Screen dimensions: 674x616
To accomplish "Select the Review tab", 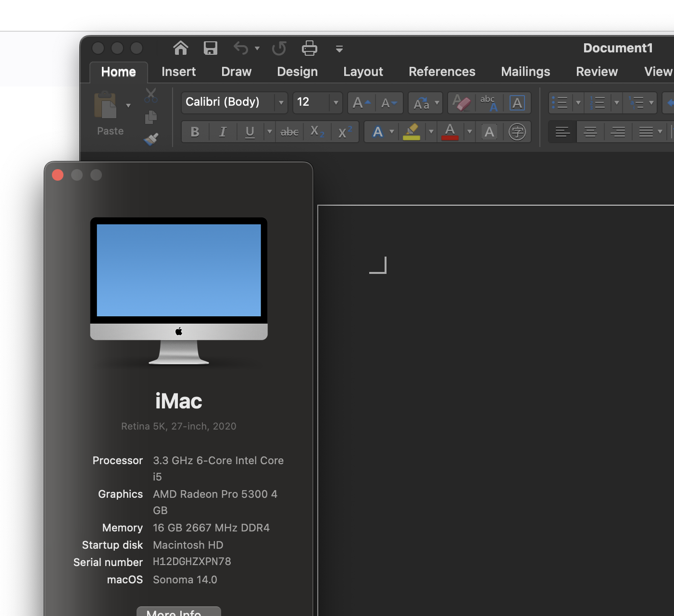I will (x=597, y=72).
